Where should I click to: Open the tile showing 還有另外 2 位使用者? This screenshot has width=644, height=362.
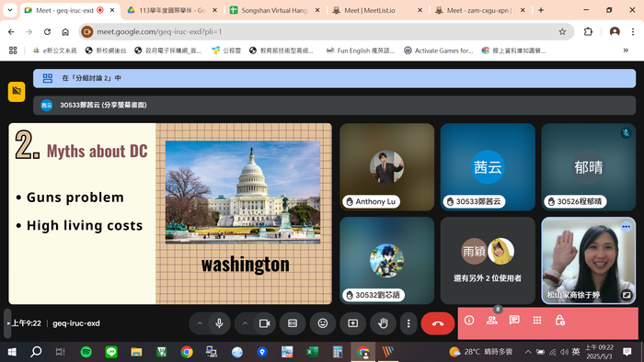tap(488, 261)
